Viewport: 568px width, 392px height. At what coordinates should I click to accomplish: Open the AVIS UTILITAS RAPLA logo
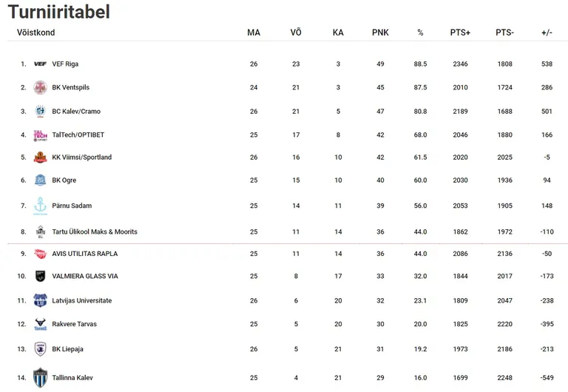pos(40,254)
